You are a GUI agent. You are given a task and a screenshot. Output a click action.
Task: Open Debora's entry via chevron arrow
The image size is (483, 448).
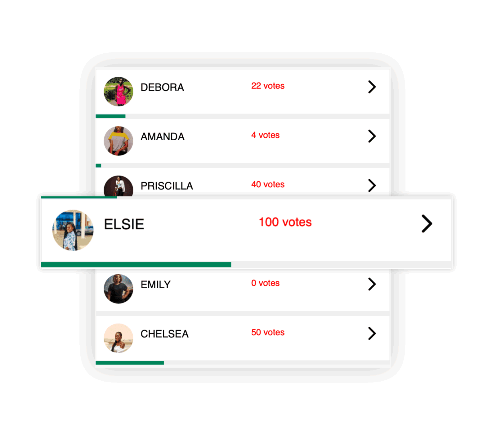(372, 87)
